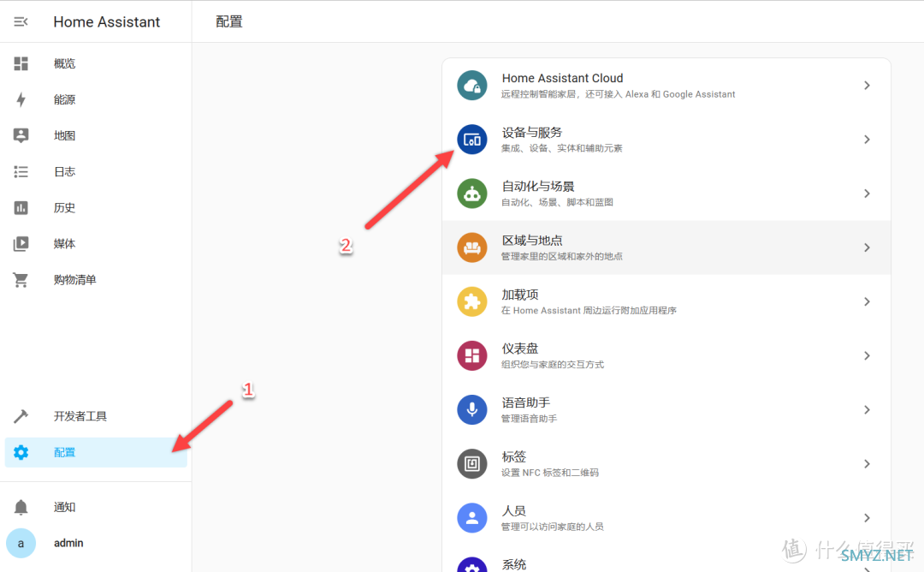Click the admin user avatar

pos(21,543)
